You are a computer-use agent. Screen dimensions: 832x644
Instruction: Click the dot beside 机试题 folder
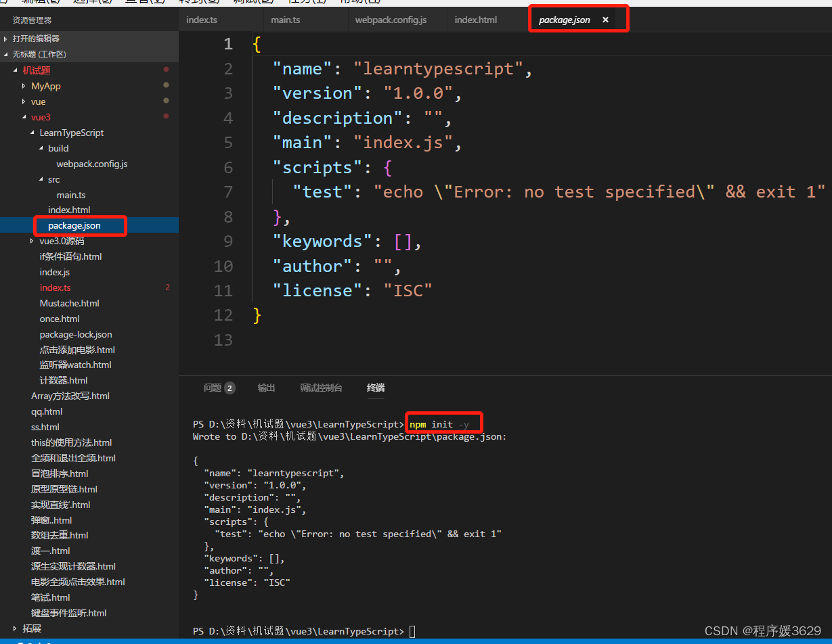166,70
